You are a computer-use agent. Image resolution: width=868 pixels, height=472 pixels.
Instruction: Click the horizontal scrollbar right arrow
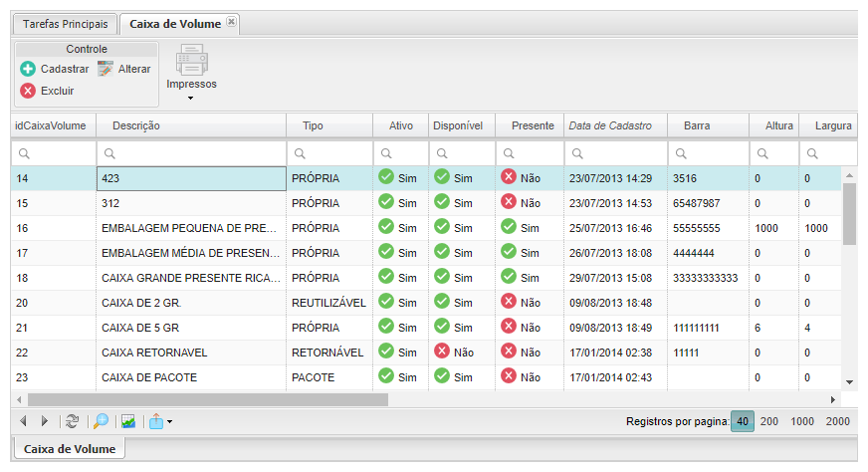[x=832, y=399]
